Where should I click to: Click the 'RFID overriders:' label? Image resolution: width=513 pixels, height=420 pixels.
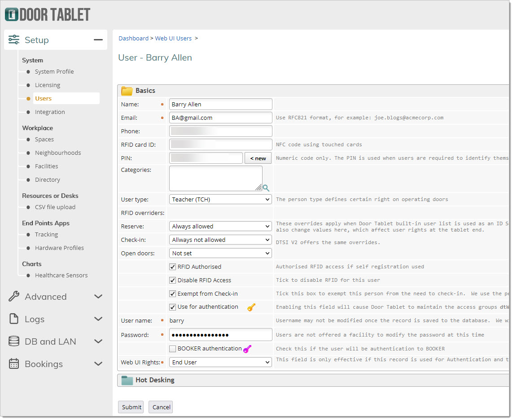pos(143,213)
